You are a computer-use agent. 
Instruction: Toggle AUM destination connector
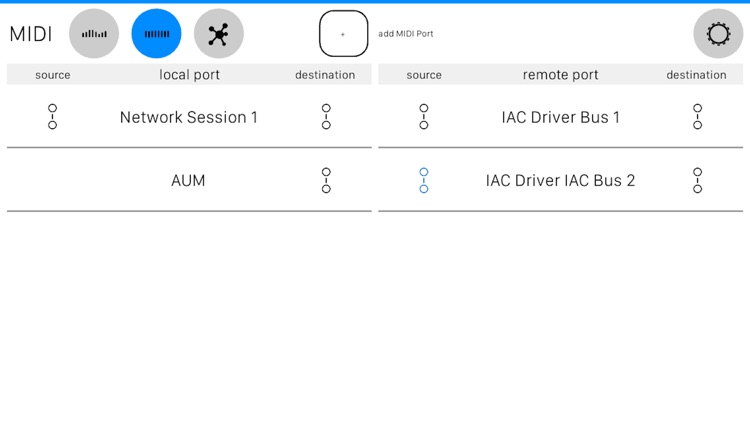pos(326,180)
